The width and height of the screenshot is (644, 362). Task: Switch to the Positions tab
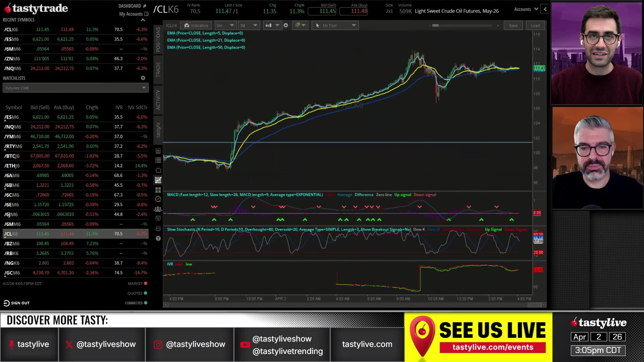(x=158, y=40)
